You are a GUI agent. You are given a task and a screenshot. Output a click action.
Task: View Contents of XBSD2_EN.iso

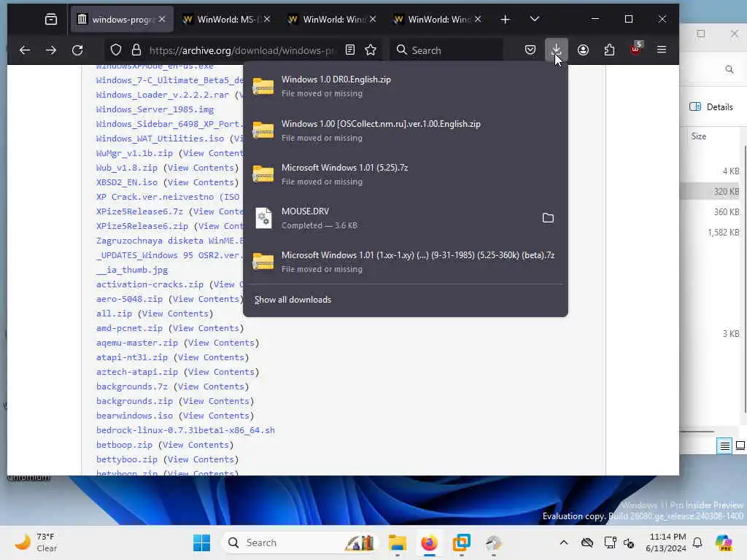[x=201, y=182]
